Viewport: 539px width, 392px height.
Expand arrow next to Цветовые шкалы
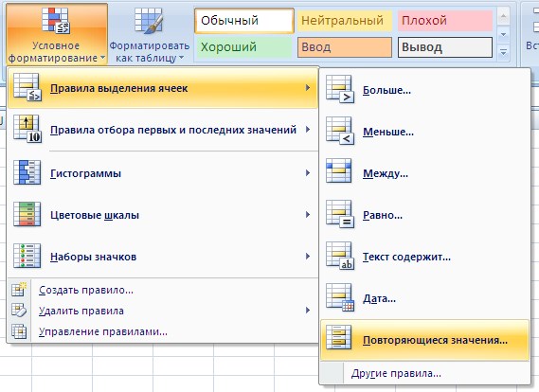pyautogui.click(x=308, y=215)
